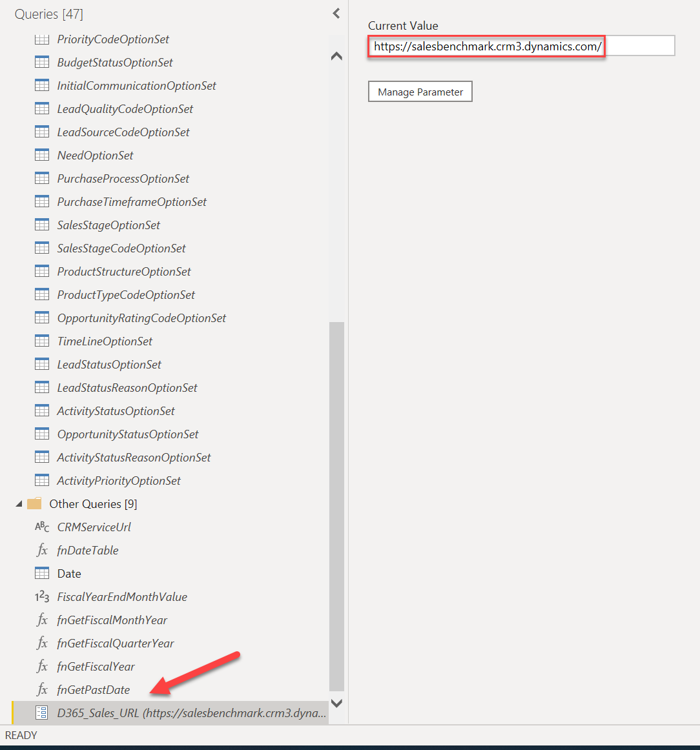700x750 pixels.
Task: Open the fnGetFiscalQuarterYear function
Action: [116, 644]
